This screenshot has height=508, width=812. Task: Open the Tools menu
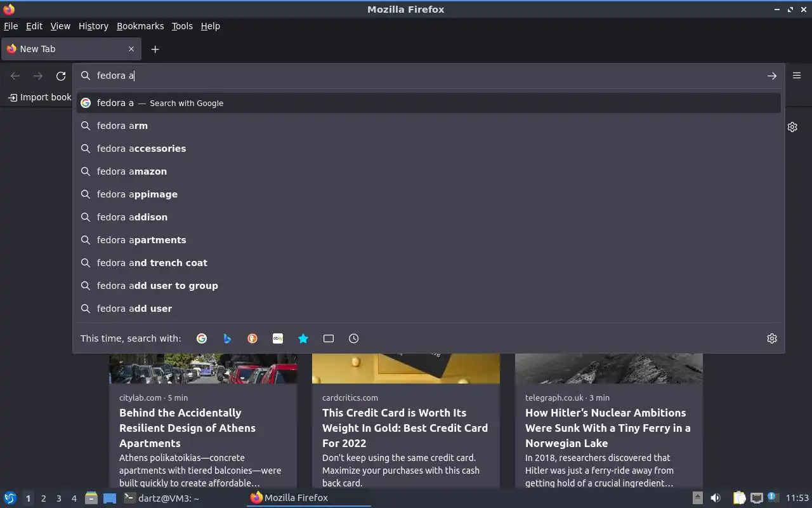(x=182, y=26)
